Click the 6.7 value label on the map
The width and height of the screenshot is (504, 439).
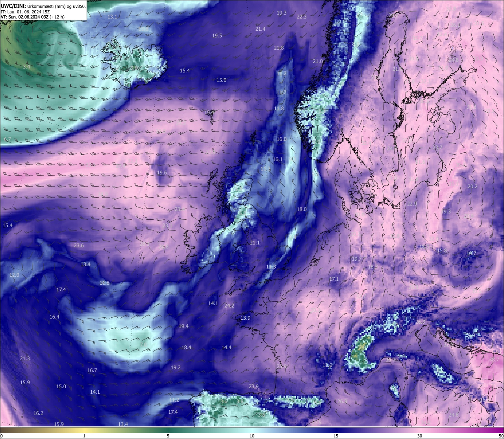7,139
